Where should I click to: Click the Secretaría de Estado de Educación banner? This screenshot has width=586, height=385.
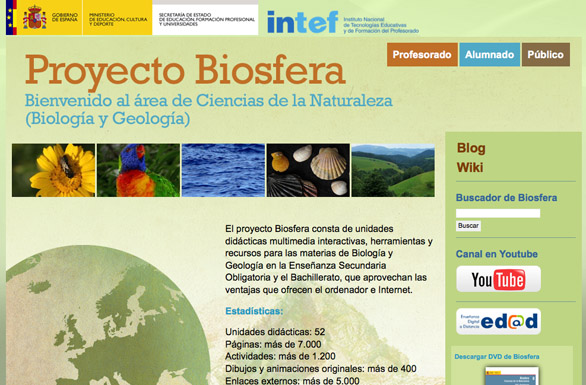click(x=205, y=19)
